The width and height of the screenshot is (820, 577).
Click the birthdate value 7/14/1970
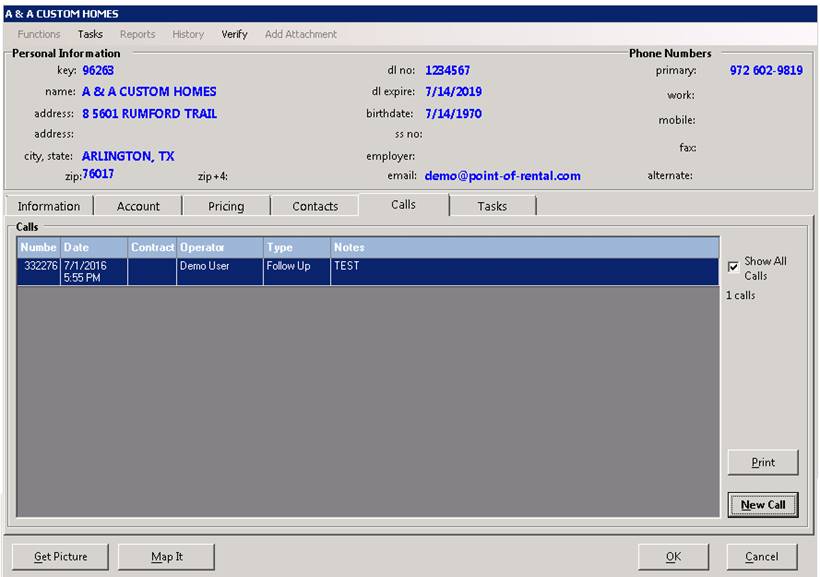(x=453, y=114)
